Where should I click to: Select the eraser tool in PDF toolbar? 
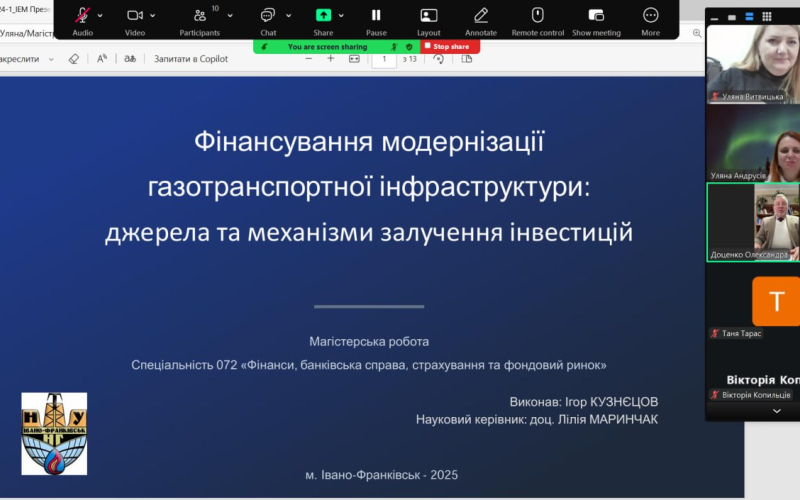[x=73, y=59]
